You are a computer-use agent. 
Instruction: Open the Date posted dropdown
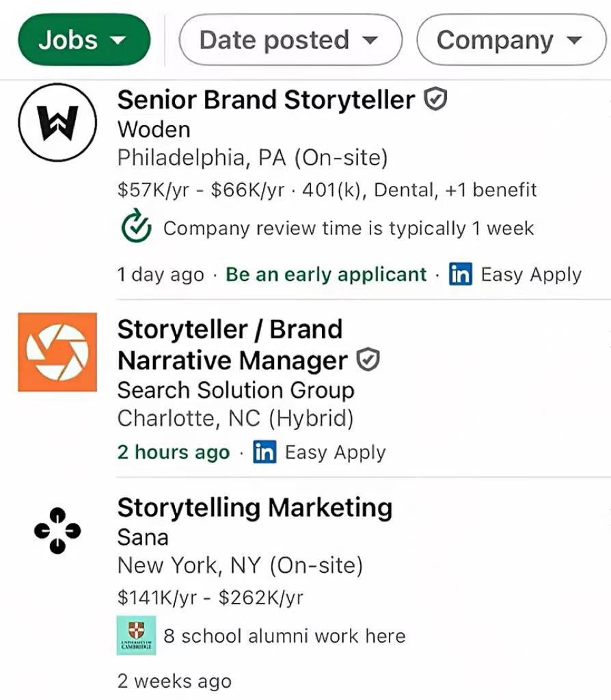point(290,40)
